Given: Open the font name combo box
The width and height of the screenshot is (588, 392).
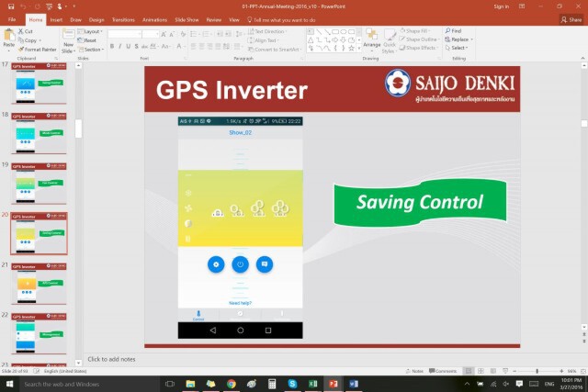Looking at the screenshot, I should (125, 34).
